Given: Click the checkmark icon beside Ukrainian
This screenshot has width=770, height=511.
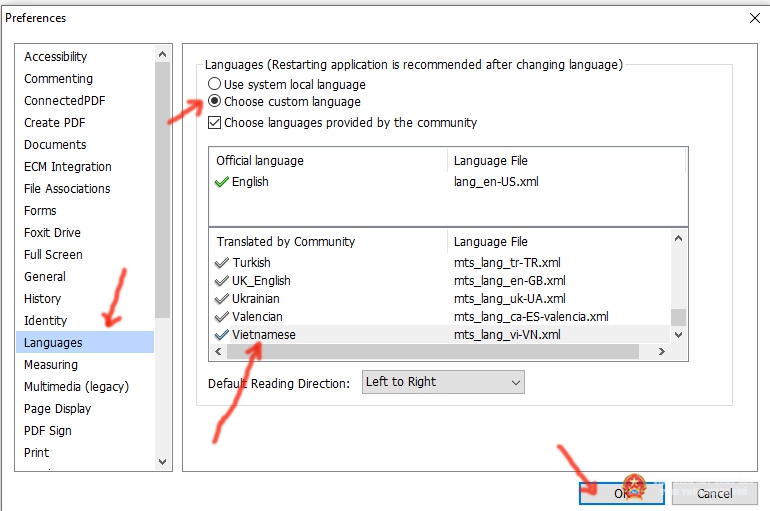Looking at the screenshot, I should pos(221,298).
